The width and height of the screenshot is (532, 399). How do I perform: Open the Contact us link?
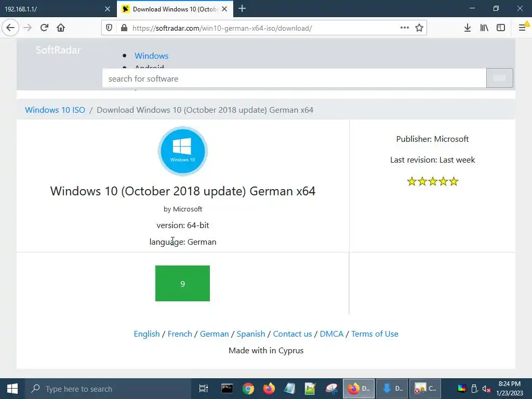tap(292, 334)
